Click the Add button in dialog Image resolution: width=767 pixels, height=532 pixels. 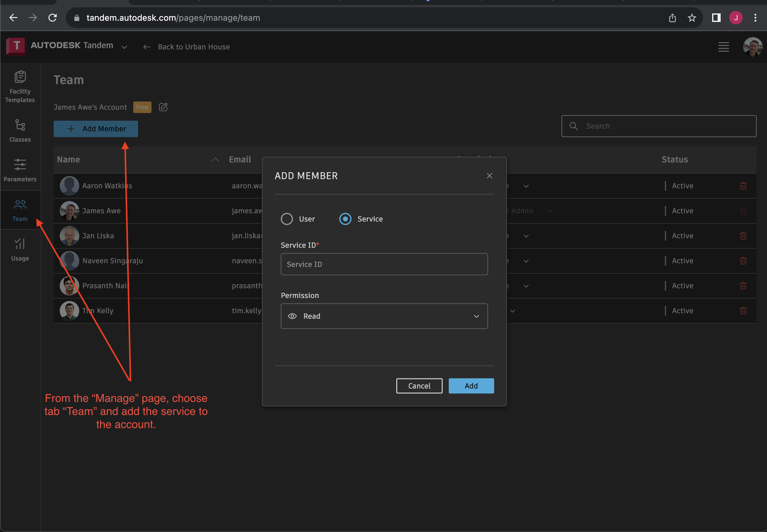click(471, 386)
